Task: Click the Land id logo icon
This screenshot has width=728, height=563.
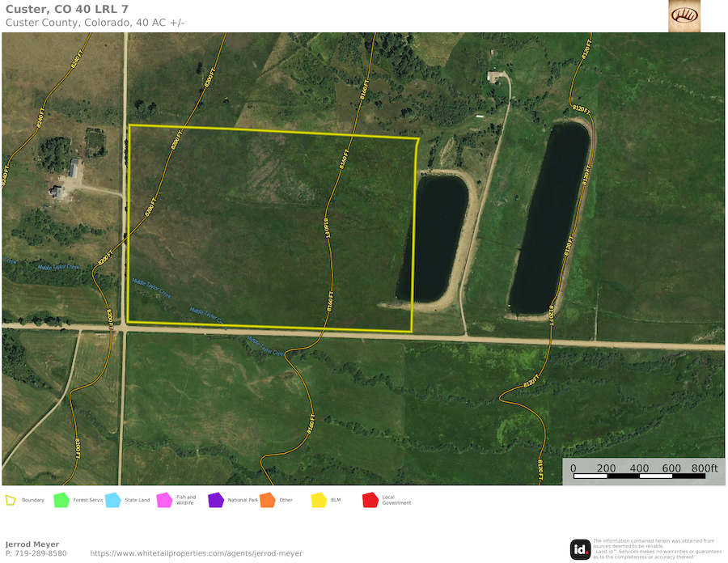Action: click(580, 549)
